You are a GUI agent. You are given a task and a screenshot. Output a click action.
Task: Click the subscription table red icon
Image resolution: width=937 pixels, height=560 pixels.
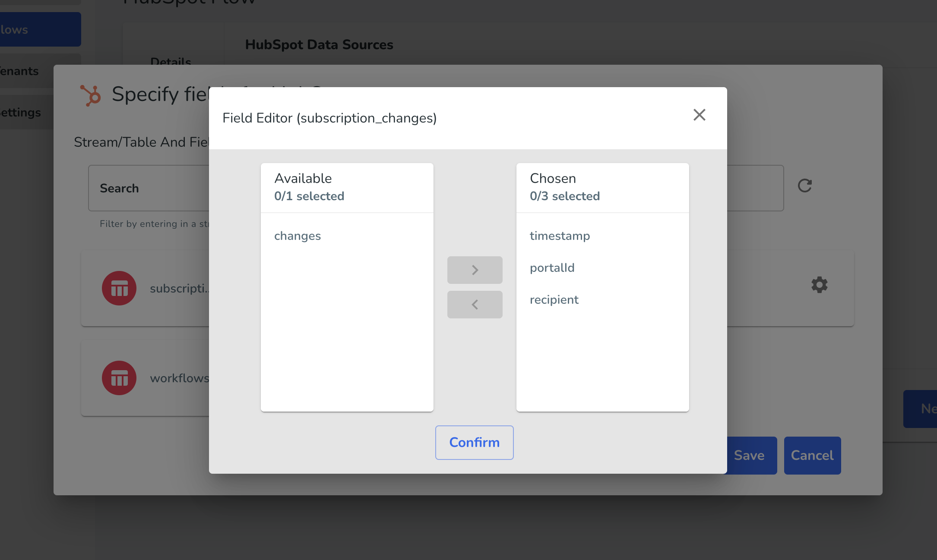click(119, 288)
